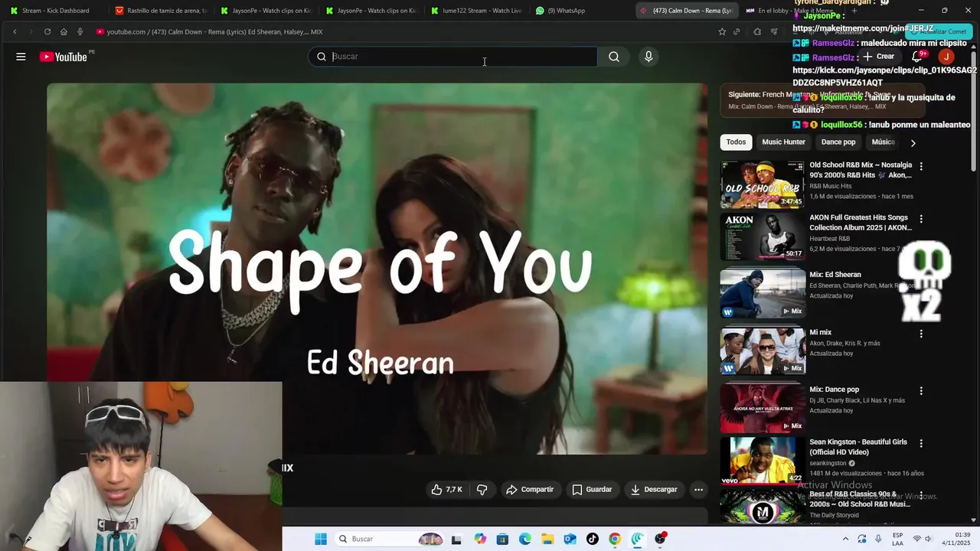Open Mi mix thumbnail
Image resolution: width=980 pixels, height=551 pixels.
point(763,351)
